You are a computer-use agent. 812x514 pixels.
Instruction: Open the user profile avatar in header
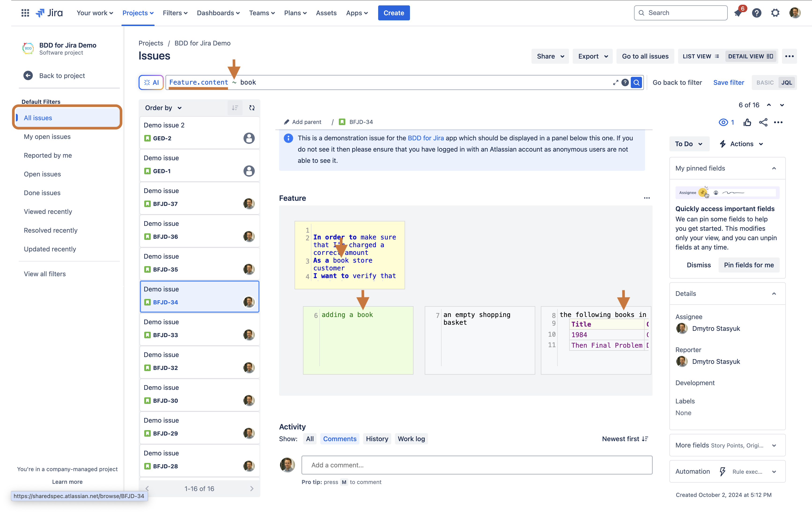(x=795, y=13)
